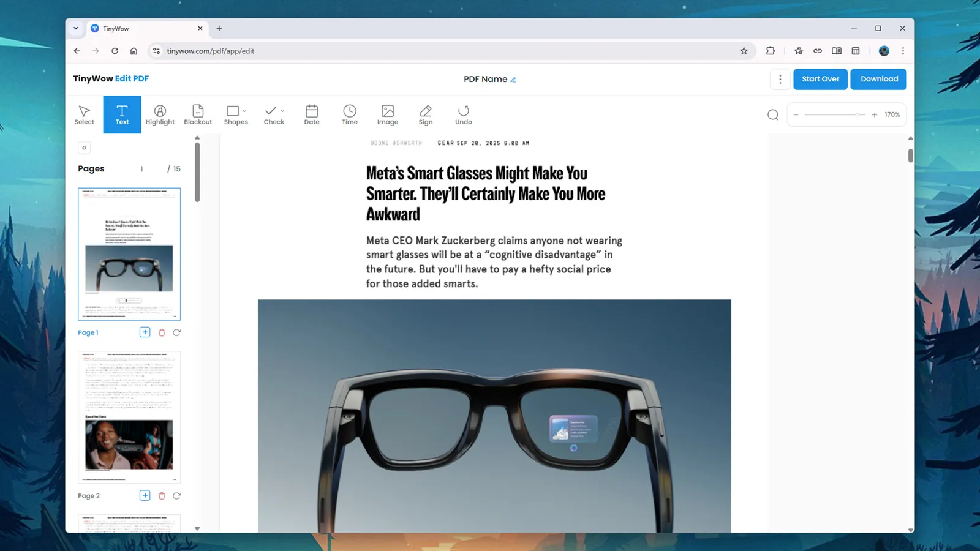Image resolution: width=980 pixels, height=551 pixels.
Task: Expand the Check tool dropdown arrow
Action: [x=282, y=111]
